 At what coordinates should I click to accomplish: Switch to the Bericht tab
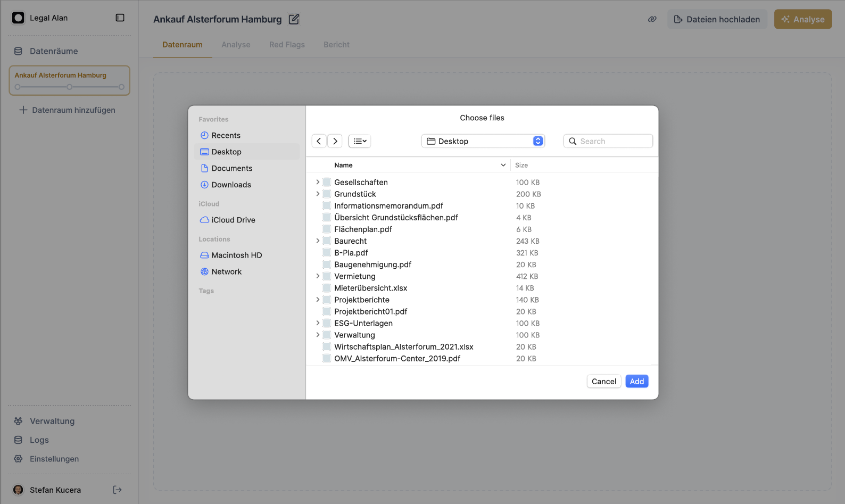pyautogui.click(x=336, y=45)
